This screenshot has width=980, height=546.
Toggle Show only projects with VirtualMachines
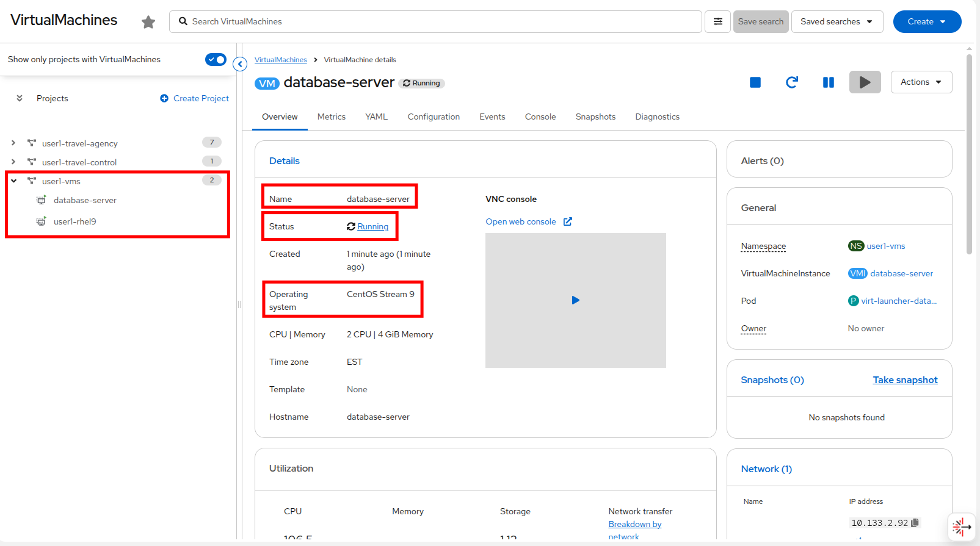[x=216, y=59]
